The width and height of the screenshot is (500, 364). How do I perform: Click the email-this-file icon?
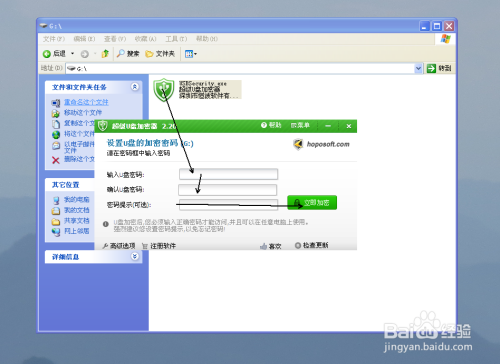[x=56, y=146]
